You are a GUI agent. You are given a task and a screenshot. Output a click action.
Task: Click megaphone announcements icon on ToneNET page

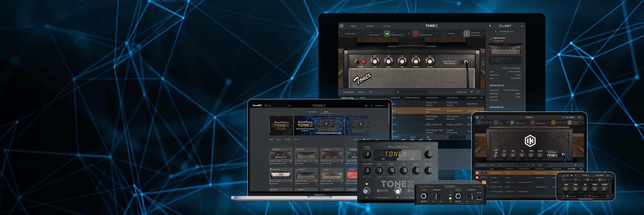366,106
